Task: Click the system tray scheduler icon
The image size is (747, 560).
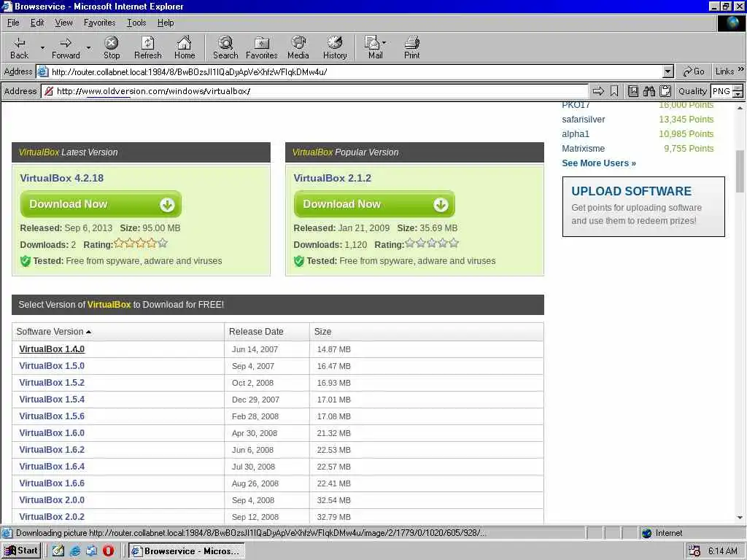Action: click(694, 551)
